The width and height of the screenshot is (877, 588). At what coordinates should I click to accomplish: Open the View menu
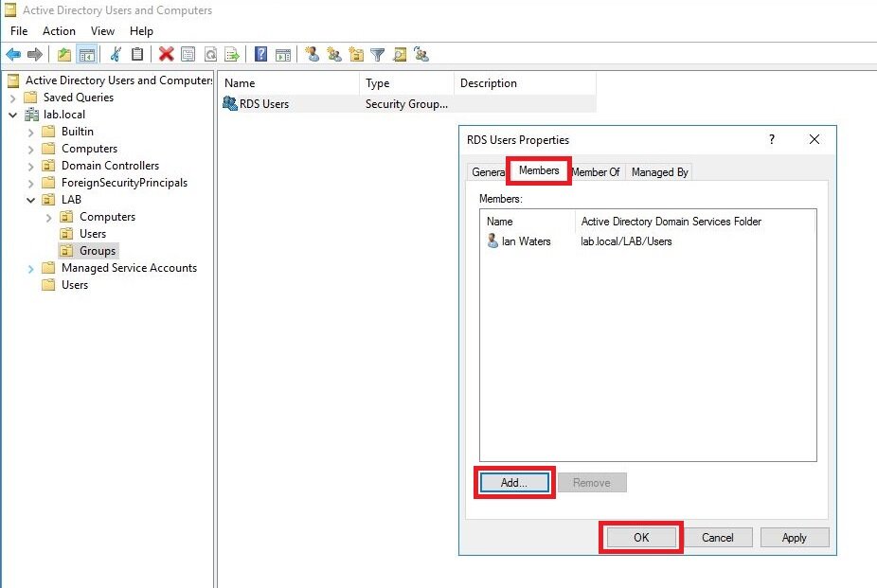coord(103,31)
